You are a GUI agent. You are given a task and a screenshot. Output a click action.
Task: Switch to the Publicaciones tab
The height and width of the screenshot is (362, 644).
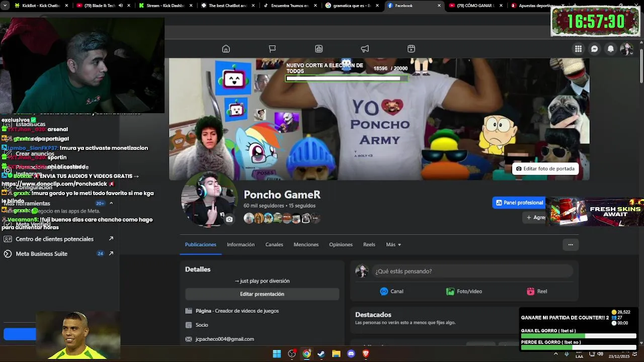[201, 244]
